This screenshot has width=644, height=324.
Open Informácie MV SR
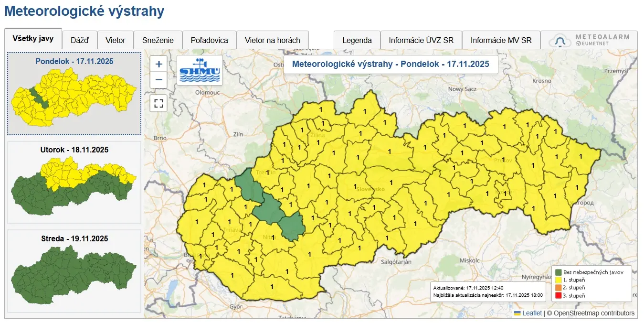(x=501, y=40)
